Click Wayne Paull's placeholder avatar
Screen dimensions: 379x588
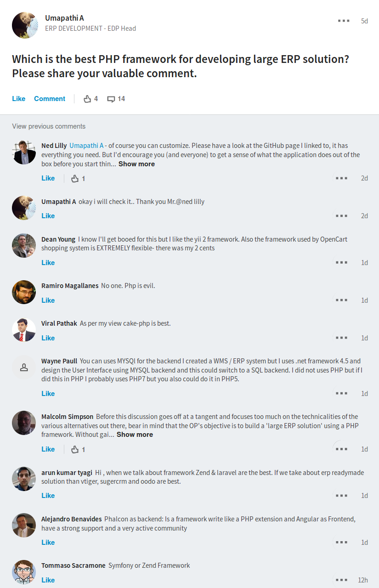pos(24,367)
